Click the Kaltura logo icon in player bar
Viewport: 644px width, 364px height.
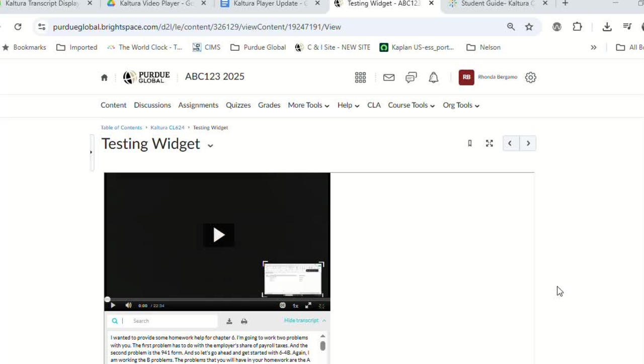(321, 306)
